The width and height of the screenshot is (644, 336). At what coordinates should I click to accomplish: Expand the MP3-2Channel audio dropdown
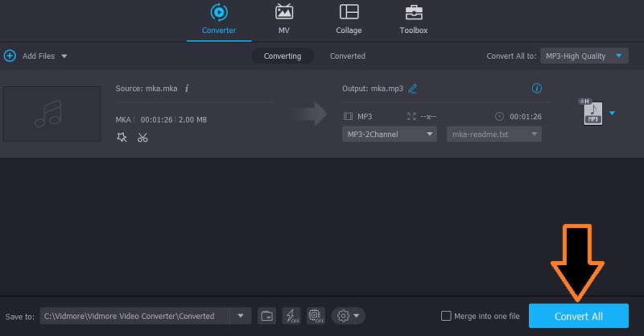[390, 135]
